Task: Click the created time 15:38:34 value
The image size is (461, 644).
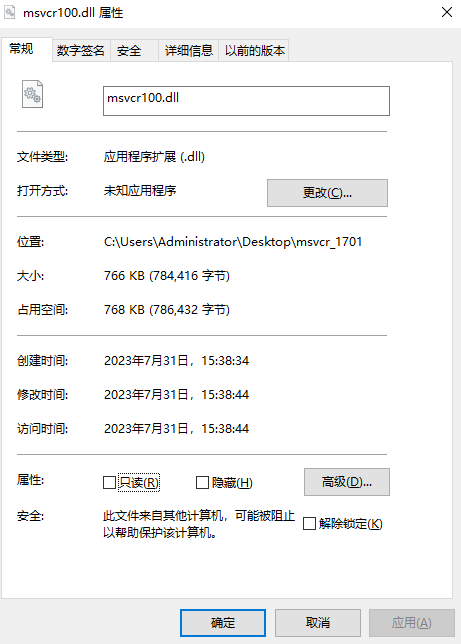Action: pos(225,361)
